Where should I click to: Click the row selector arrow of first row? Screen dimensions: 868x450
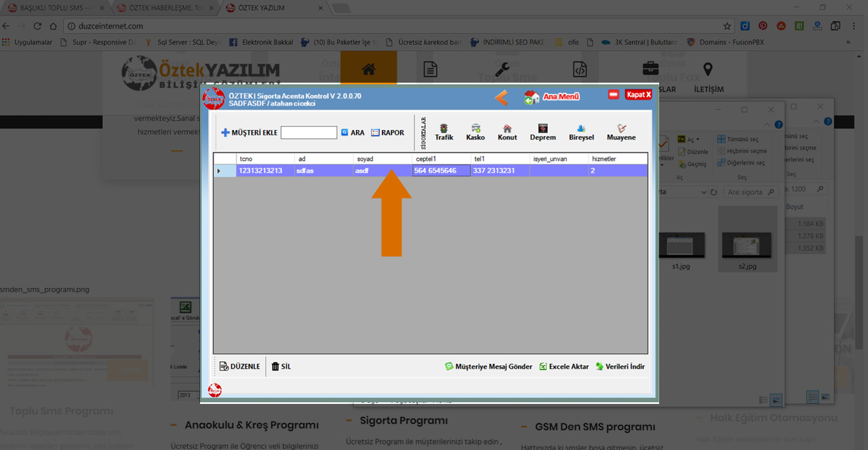224,171
